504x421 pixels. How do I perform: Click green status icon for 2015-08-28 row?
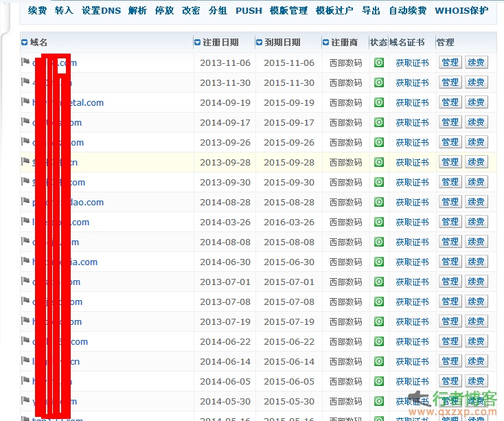coord(379,202)
